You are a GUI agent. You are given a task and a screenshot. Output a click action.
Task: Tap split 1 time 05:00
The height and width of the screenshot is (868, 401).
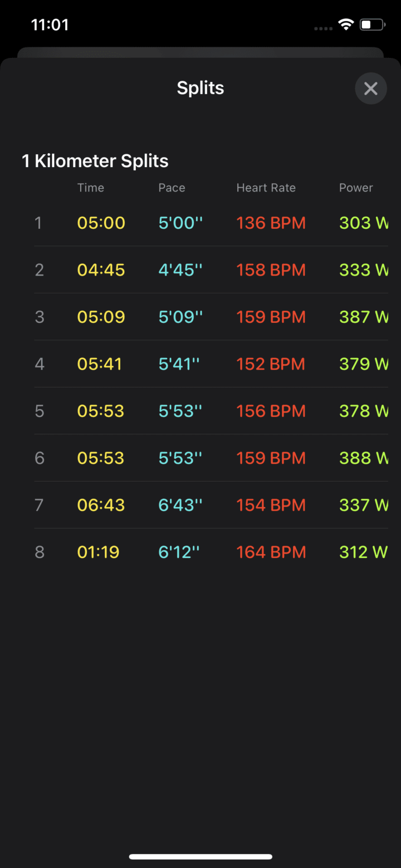101,223
